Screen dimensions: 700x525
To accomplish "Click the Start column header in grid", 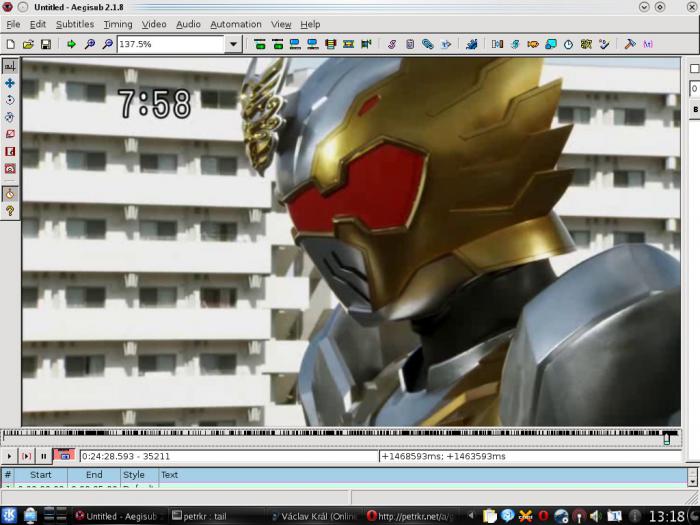I will click(x=41, y=475).
